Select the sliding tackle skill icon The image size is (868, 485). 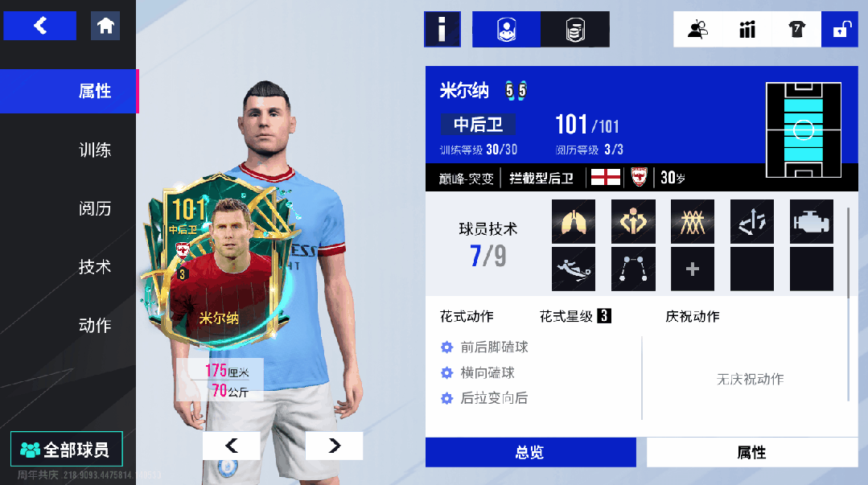click(x=574, y=269)
